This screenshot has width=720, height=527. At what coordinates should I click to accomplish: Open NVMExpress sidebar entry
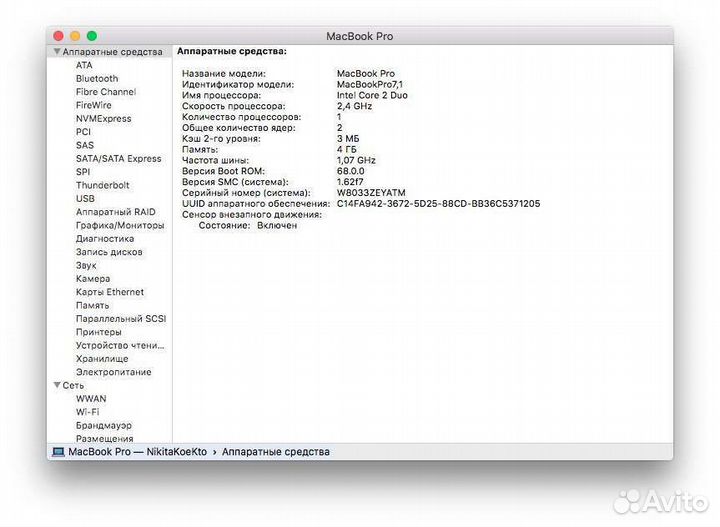(x=104, y=118)
